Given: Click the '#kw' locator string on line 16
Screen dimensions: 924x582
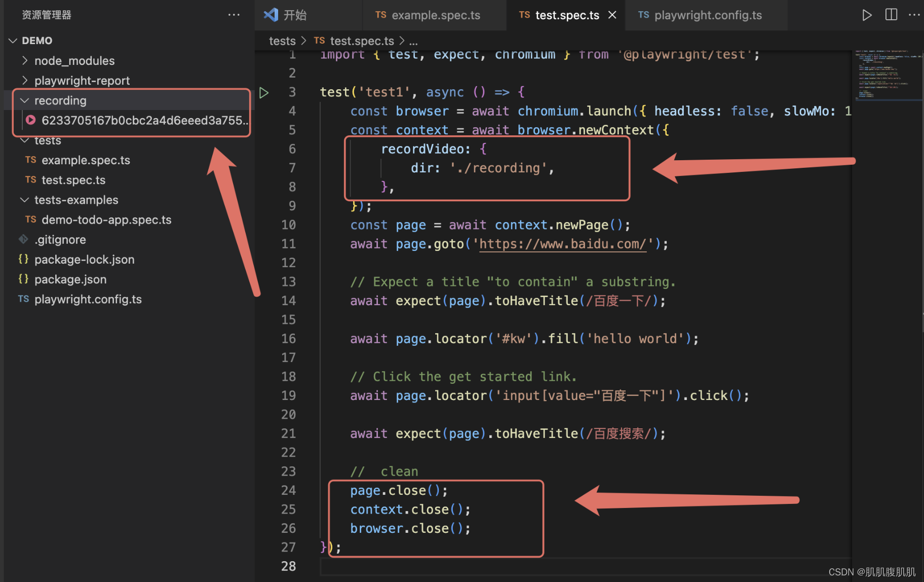Looking at the screenshot, I should 514,339.
